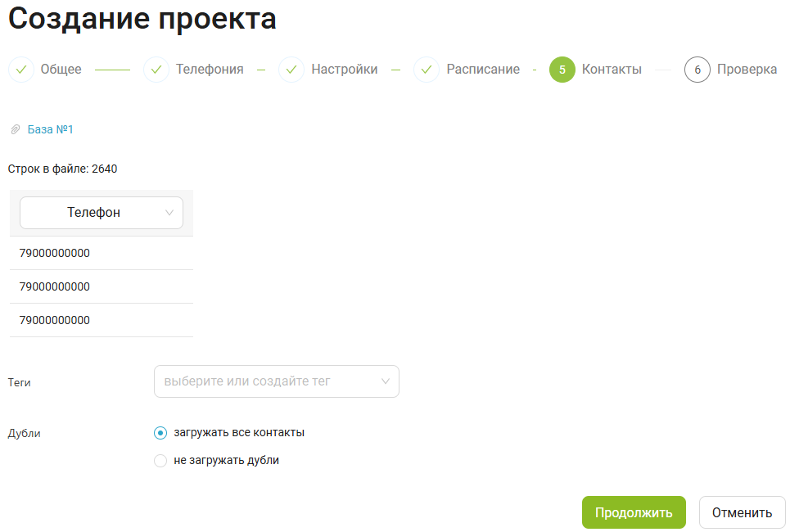Click the checkmark icon for Общее step
The height and width of the screenshot is (532, 799).
pos(21,70)
